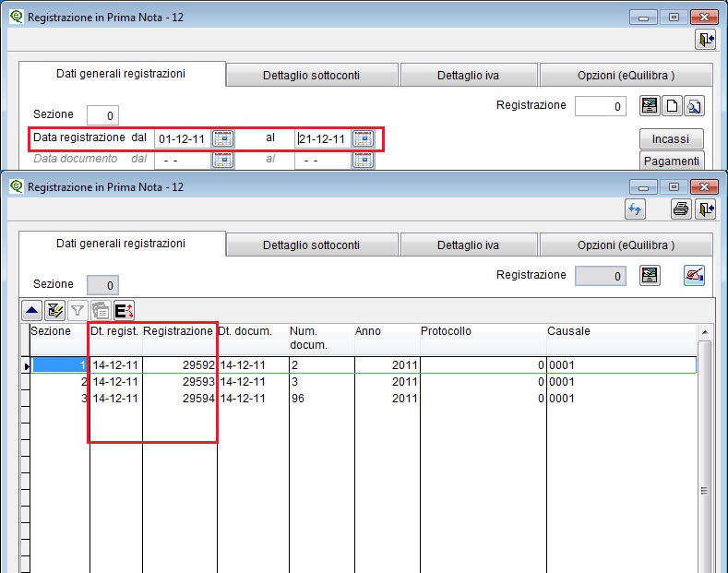Switch to Dettaglio sottoconti tab in lower window
This screenshot has height=573, width=728.
tap(311, 245)
